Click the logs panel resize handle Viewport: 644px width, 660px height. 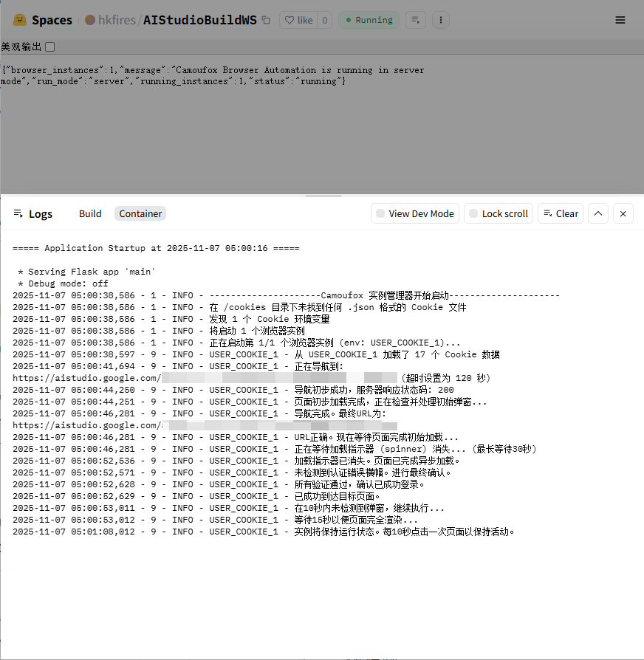pyautogui.click(x=322, y=196)
